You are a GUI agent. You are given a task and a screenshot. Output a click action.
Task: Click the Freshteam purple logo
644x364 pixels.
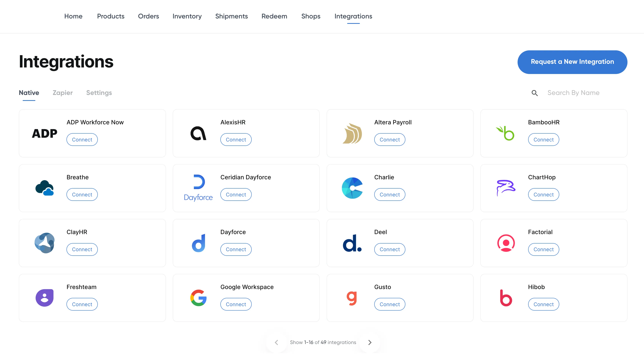coord(45,298)
